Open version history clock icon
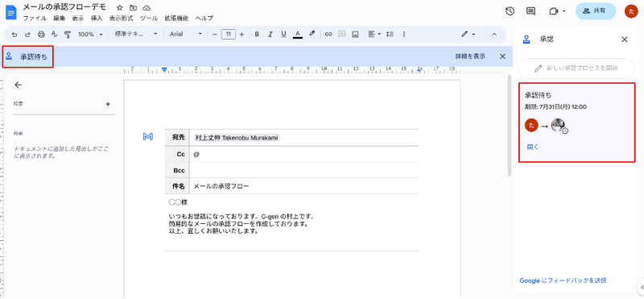This screenshot has height=299, width=644. pos(510,11)
